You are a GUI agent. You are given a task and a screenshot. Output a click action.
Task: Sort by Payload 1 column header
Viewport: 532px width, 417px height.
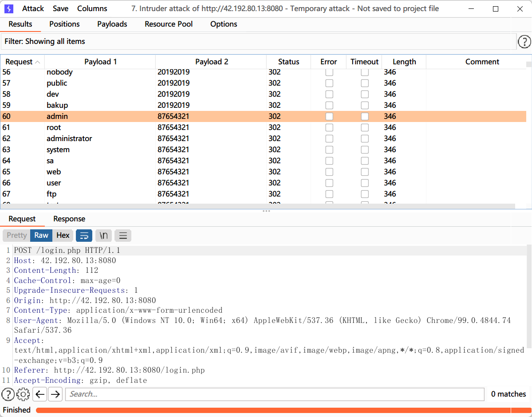point(100,62)
